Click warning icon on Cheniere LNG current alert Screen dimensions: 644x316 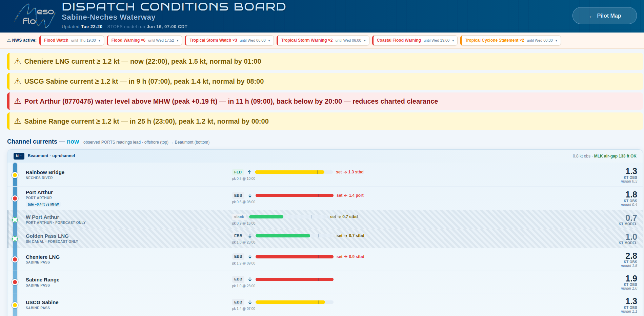18,61
